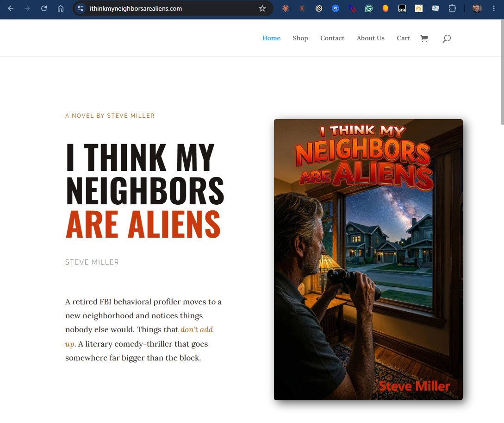Screen dimensions: 504x423
Task: Go back to the previous page
Action: [x=11, y=8]
